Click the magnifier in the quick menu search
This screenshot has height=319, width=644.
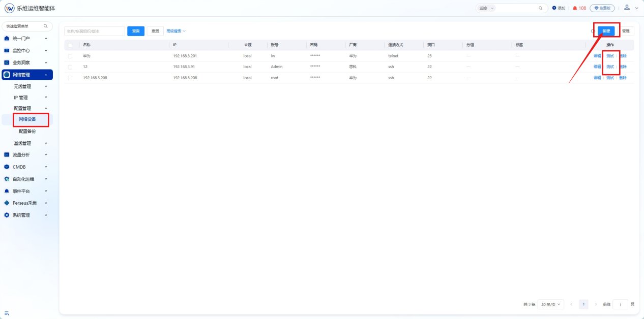[x=45, y=26]
